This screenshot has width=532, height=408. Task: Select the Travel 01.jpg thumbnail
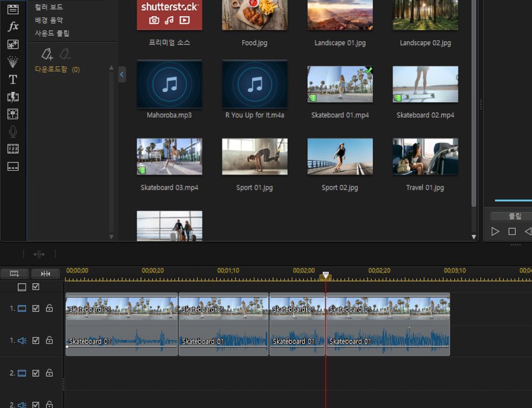coord(425,157)
